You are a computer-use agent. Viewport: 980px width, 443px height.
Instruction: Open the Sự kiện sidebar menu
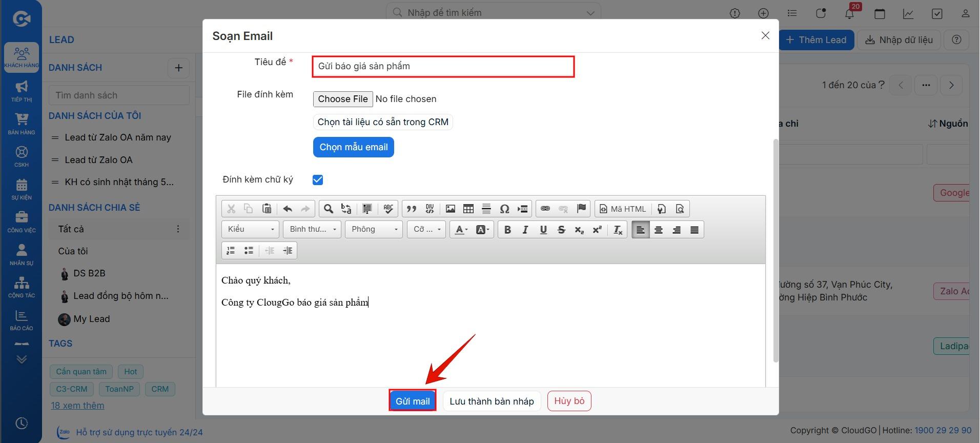[22, 189]
